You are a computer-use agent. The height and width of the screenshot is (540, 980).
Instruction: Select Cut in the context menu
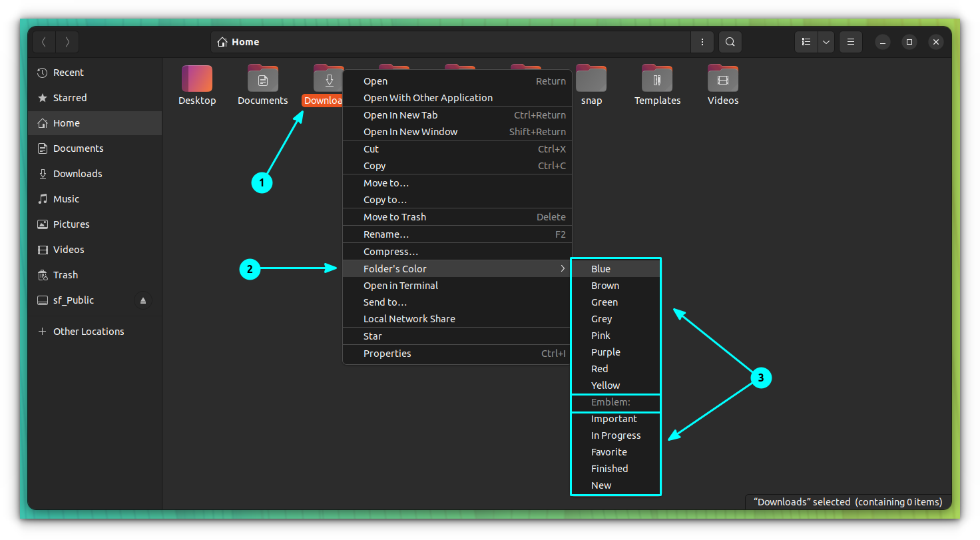tap(457, 149)
